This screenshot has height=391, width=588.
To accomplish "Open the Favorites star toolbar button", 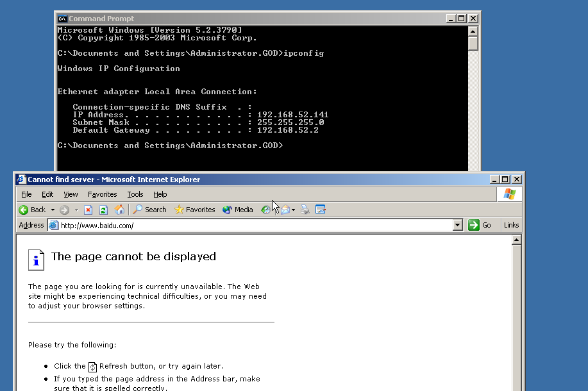I will click(194, 210).
